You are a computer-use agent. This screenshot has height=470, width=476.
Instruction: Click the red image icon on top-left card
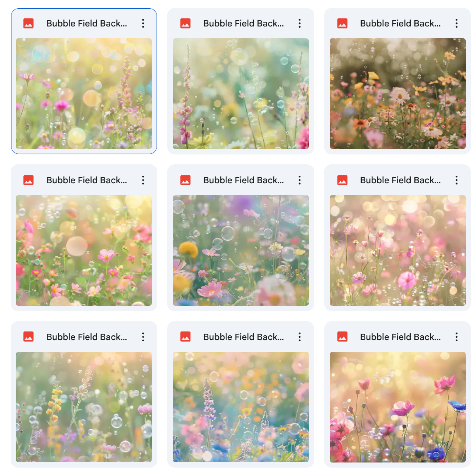click(28, 23)
